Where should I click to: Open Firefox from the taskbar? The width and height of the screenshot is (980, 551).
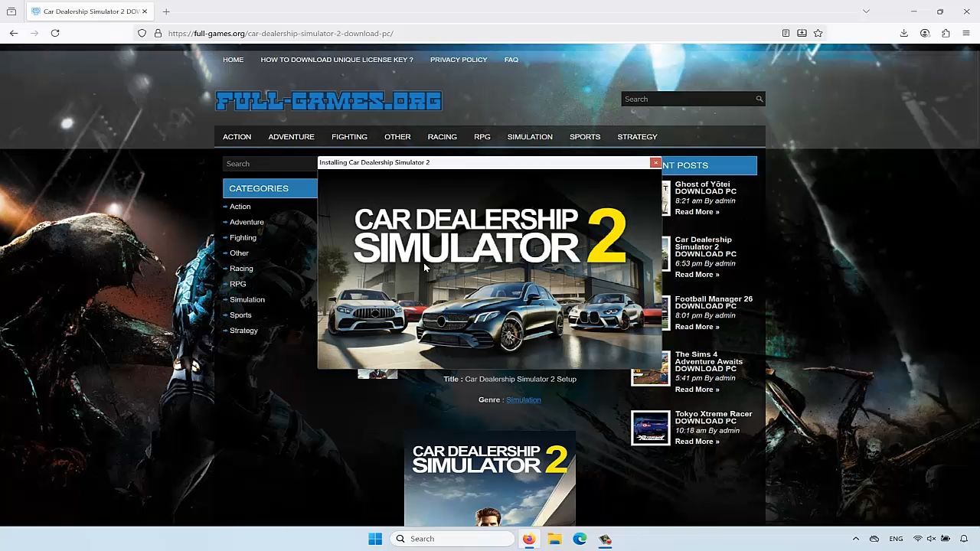(x=529, y=539)
